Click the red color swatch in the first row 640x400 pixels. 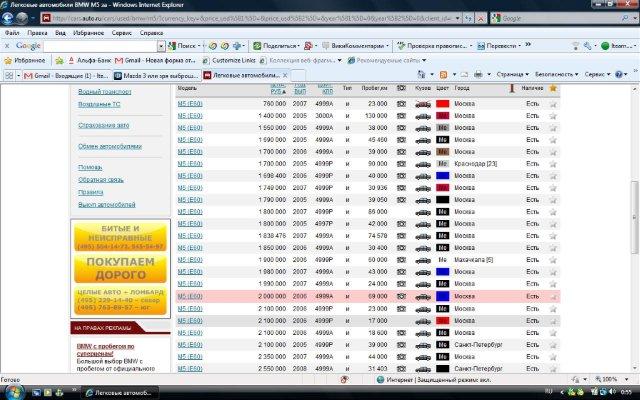[x=440, y=104]
